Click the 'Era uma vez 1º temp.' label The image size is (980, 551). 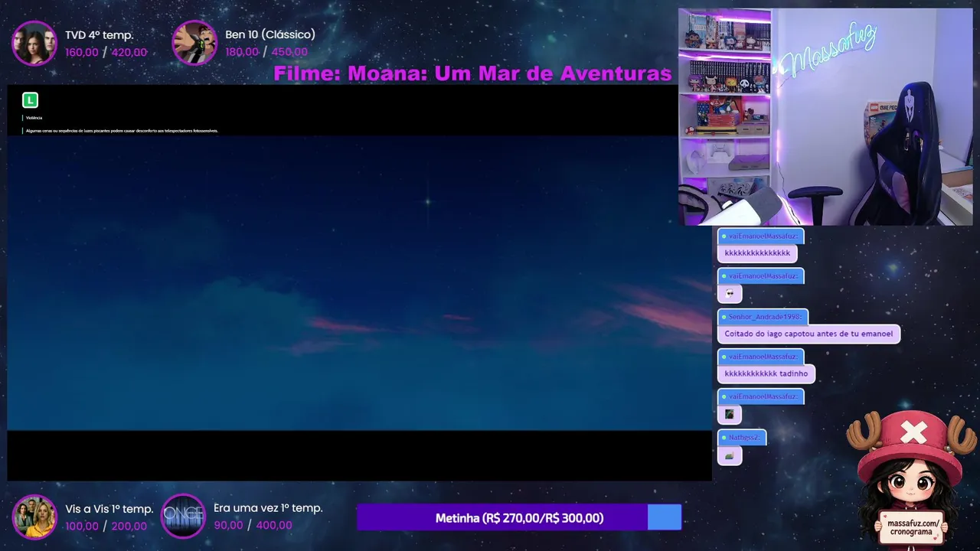pyautogui.click(x=268, y=508)
